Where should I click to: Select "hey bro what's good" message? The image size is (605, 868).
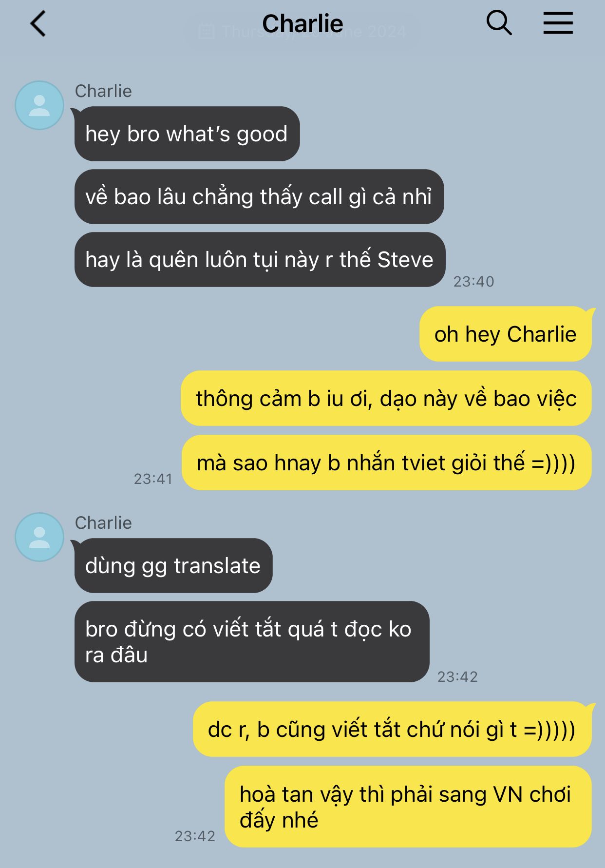[x=187, y=134]
